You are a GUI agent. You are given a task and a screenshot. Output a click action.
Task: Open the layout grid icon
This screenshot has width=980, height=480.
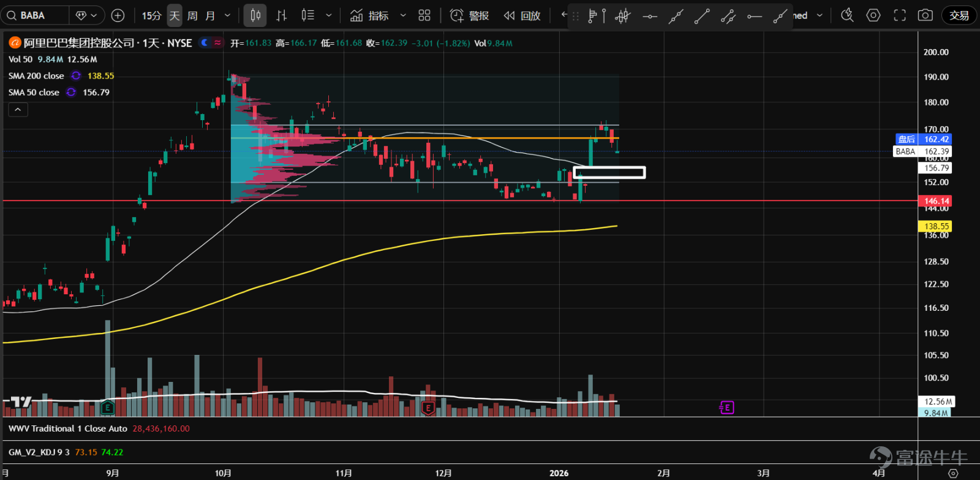[x=424, y=15]
